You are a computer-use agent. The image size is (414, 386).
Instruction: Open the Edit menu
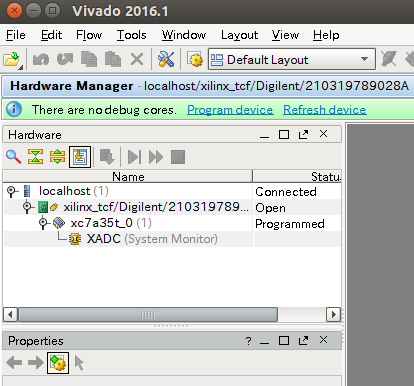pos(51,35)
